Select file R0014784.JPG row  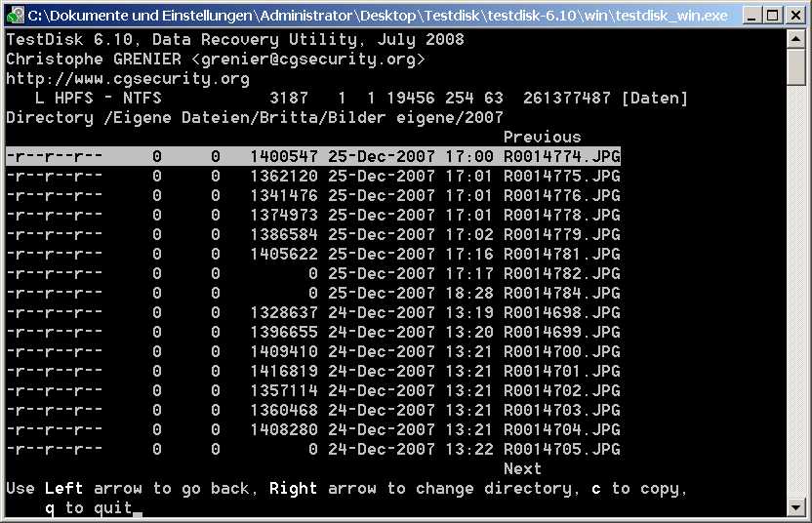(x=313, y=293)
